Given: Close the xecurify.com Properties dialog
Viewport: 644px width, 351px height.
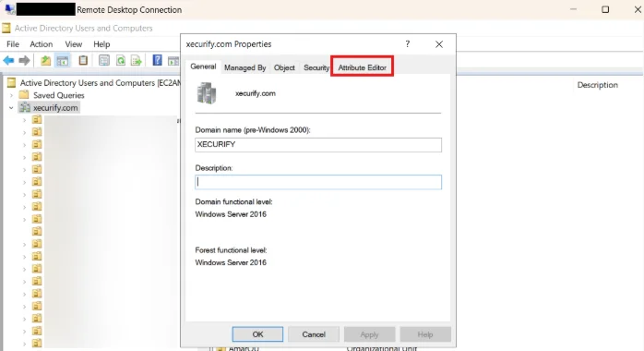Looking at the screenshot, I should tap(439, 44).
